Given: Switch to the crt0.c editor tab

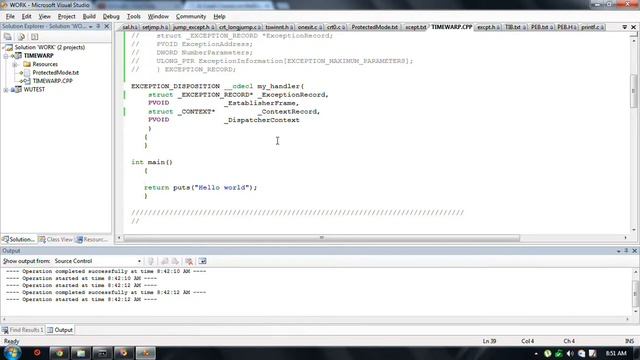Looking at the screenshot, I should click(x=336, y=27).
